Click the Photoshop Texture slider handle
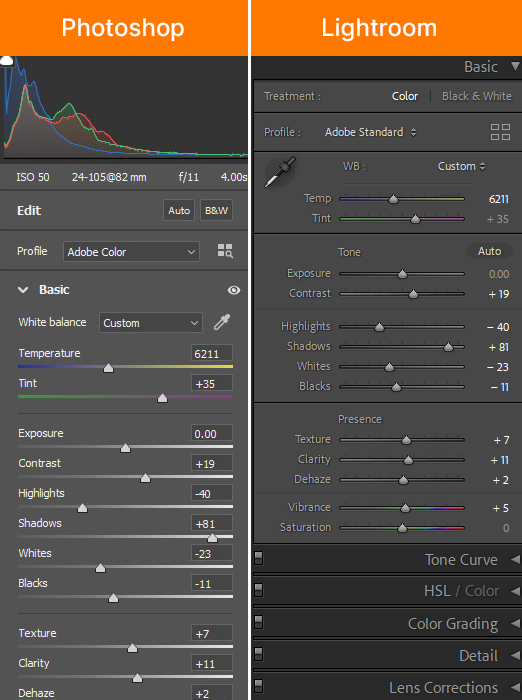Image resolution: width=522 pixels, height=700 pixels. (x=132, y=648)
